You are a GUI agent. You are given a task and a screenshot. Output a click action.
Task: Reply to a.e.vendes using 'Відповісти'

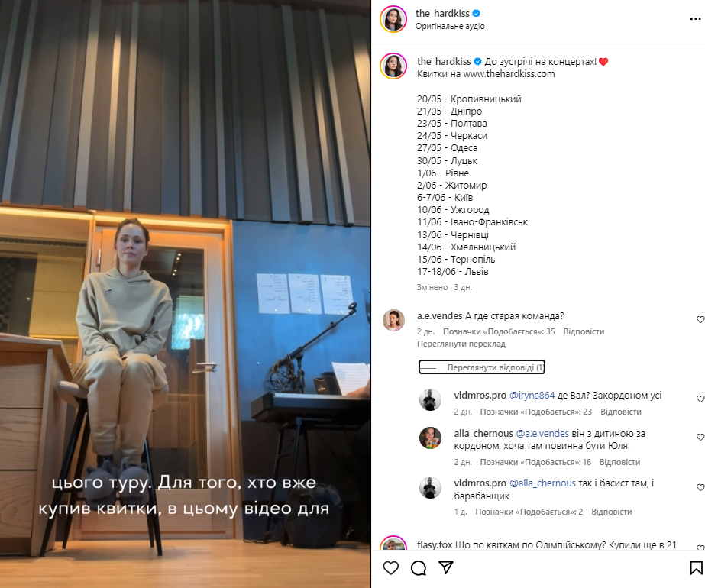pos(584,331)
